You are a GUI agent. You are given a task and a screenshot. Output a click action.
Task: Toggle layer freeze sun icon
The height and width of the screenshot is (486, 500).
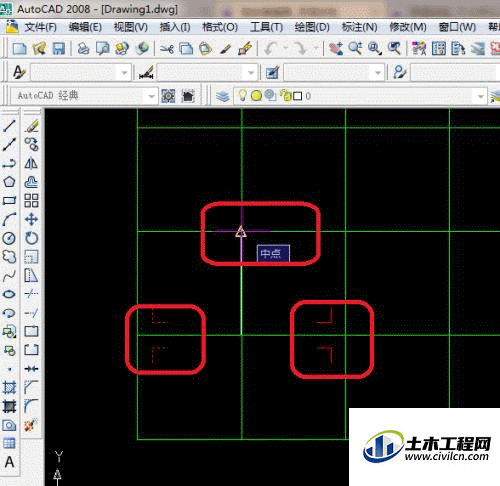(256, 96)
